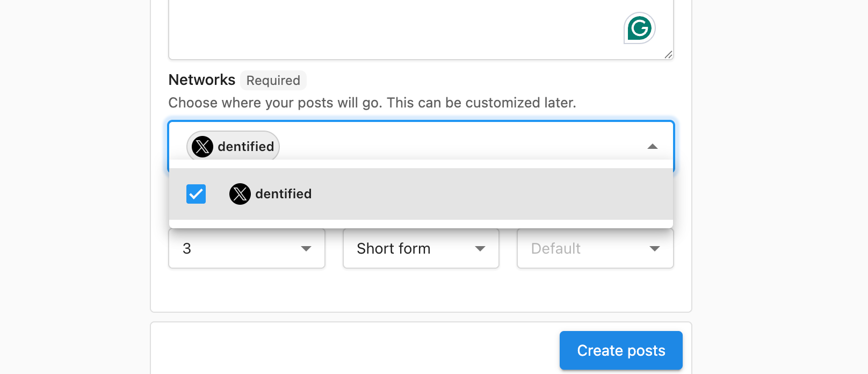
Task: Click the Networks field label
Action: click(202, 80)
